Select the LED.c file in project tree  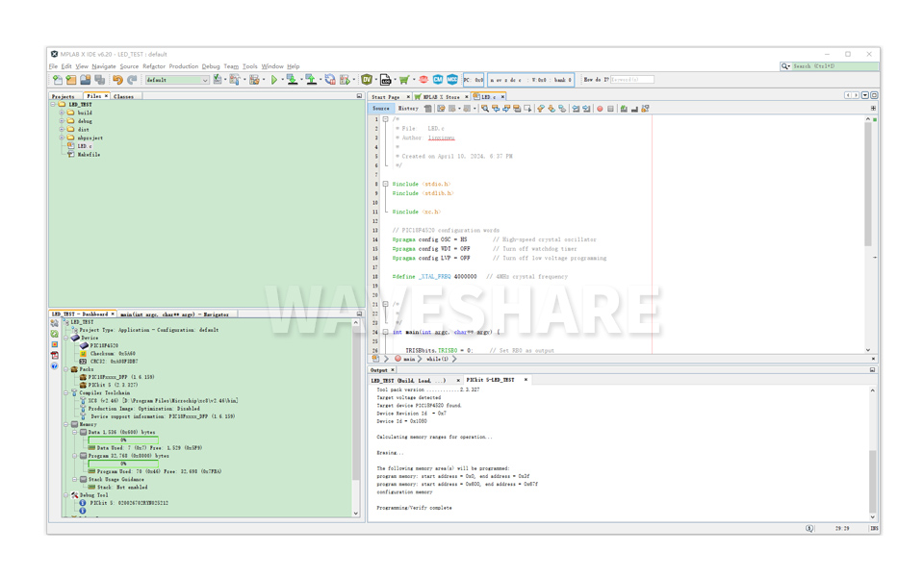[x=86, y=145]
